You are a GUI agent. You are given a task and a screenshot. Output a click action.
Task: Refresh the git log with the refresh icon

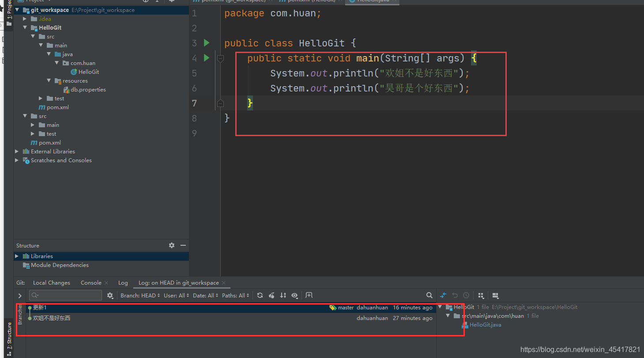(x=260, y=295)
